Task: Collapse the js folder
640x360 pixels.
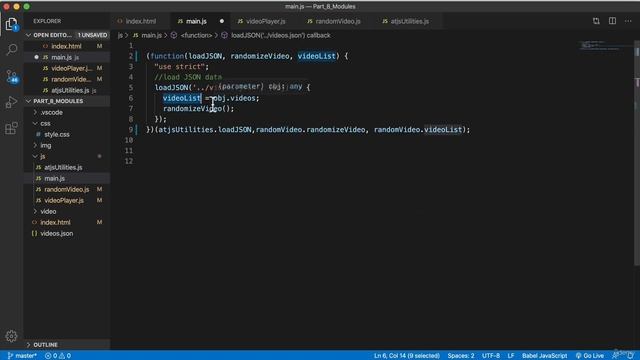Action: coord(42,156)
